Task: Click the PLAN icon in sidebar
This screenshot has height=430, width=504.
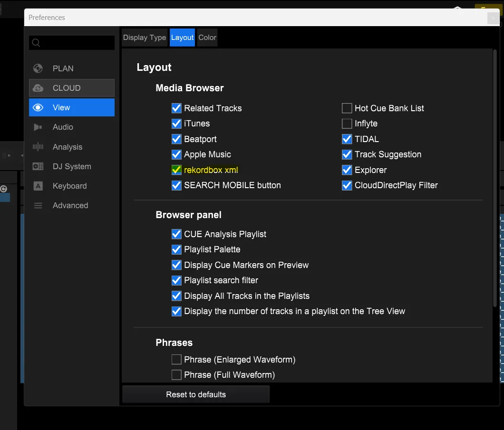Action: click(38, 68)
